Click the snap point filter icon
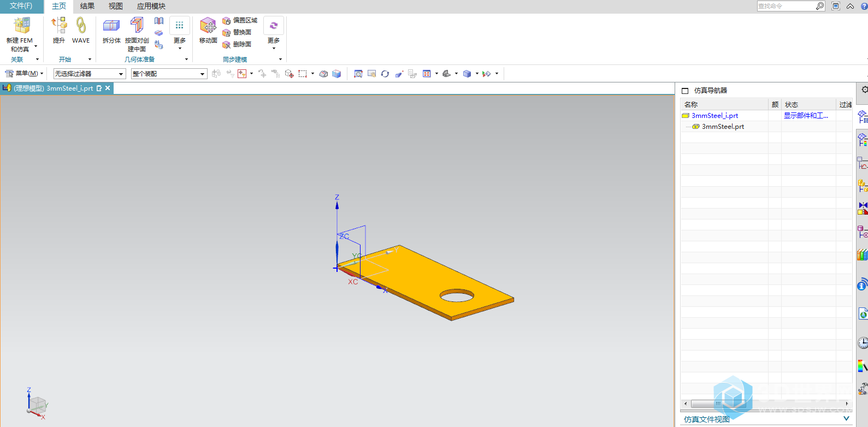The width and height of the screenshot is (868, 427). coord(242,74)
